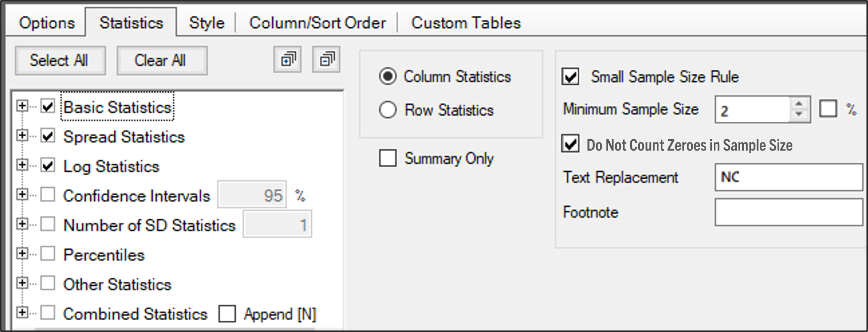
Task: Click the Footnote text field
Action: point(789,212)
